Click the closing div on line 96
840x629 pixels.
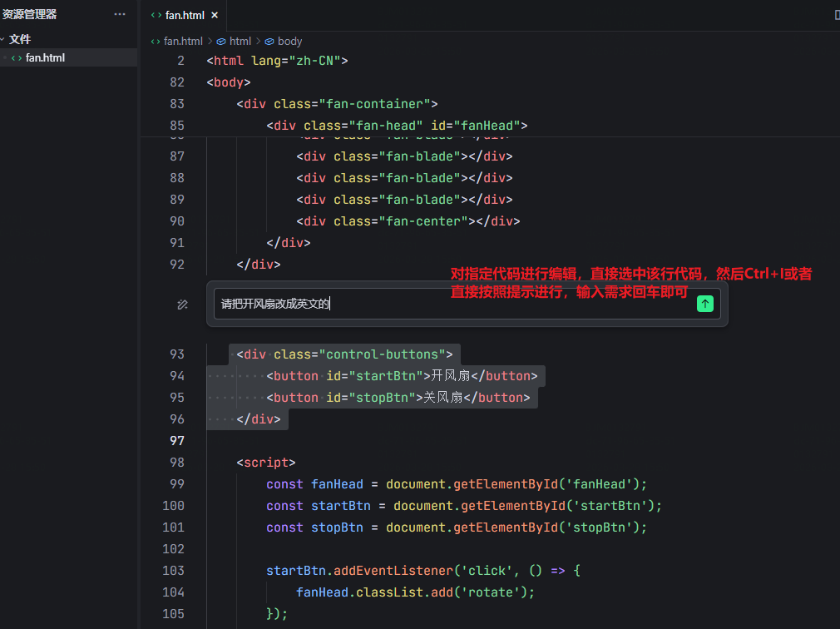point(258,419)
